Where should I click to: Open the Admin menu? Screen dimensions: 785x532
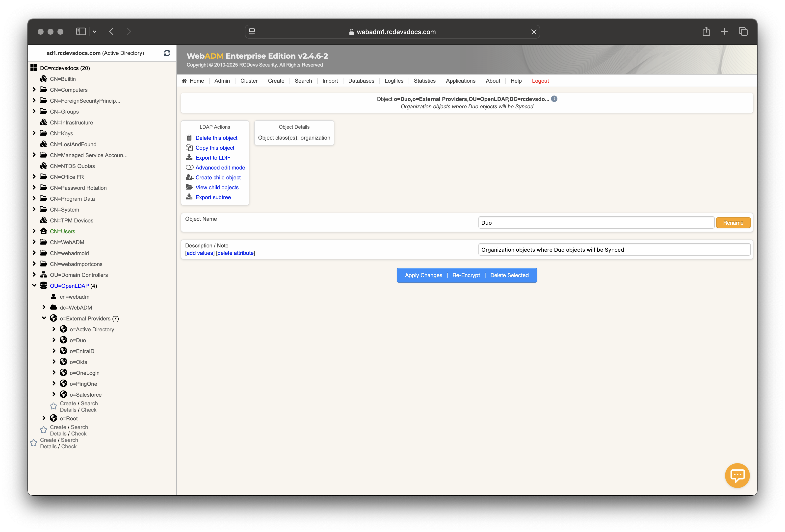coord(222,81)
